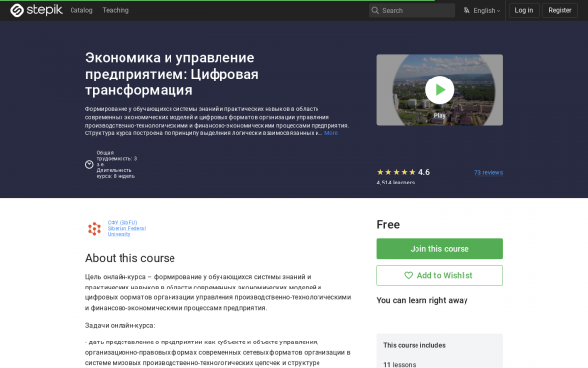Click the 4.6 rating value

pos(424,172)
